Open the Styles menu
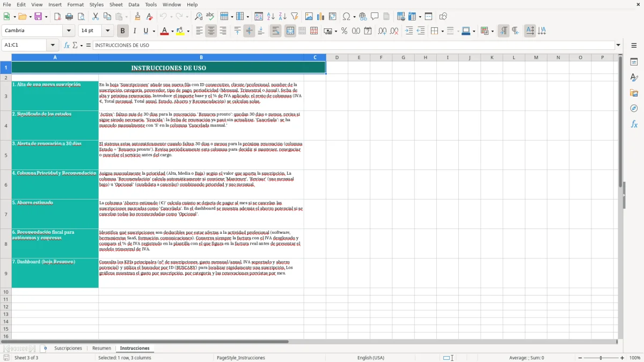The height and width of the screenshot is (362, 644). click(97, 4)
